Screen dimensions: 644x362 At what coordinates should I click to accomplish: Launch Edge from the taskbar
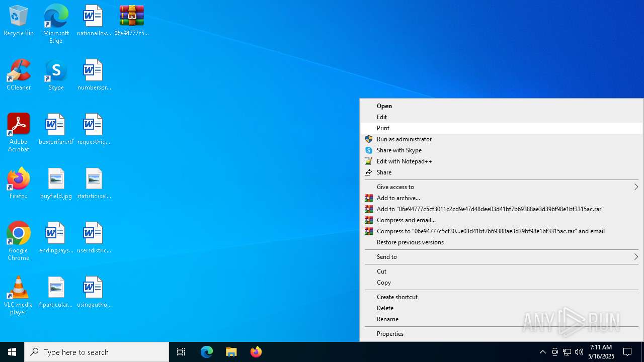pos(207,352)
